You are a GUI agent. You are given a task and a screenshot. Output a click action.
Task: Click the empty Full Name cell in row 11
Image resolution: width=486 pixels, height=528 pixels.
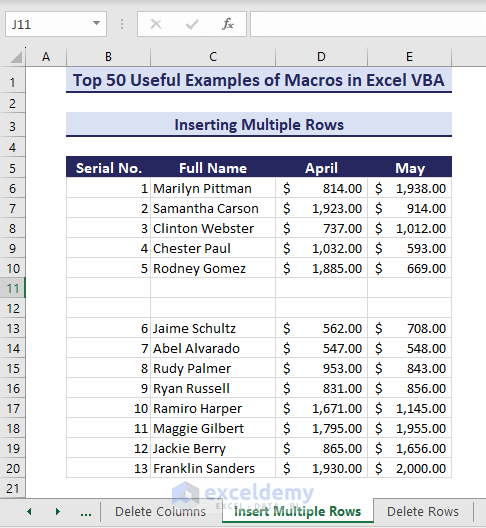(x=213, y=288)
